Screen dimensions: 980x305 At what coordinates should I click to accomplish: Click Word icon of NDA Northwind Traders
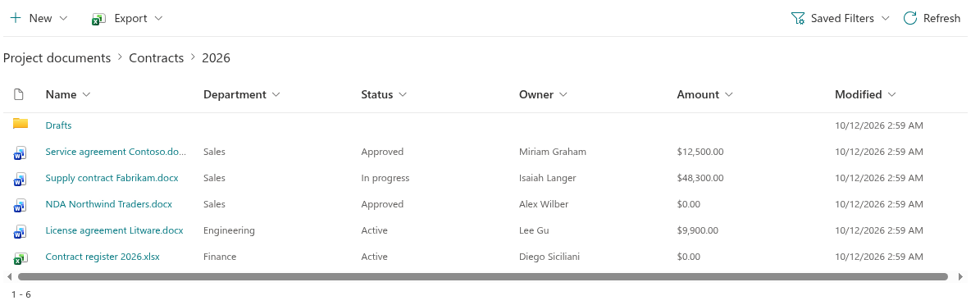21,205
